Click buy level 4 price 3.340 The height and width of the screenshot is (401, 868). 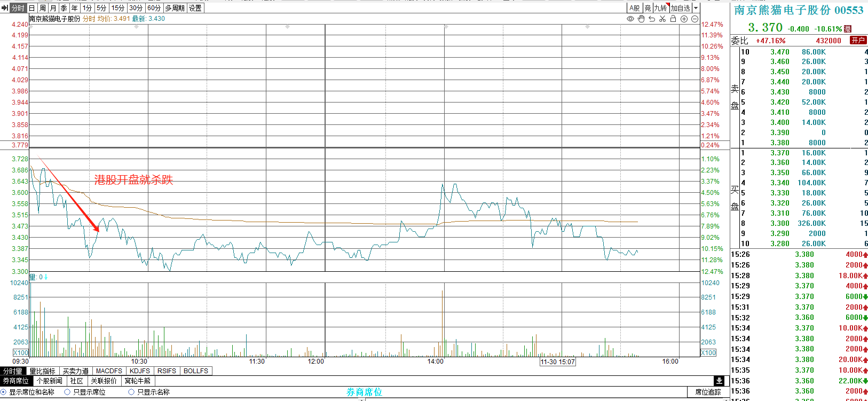coord(780,183)
